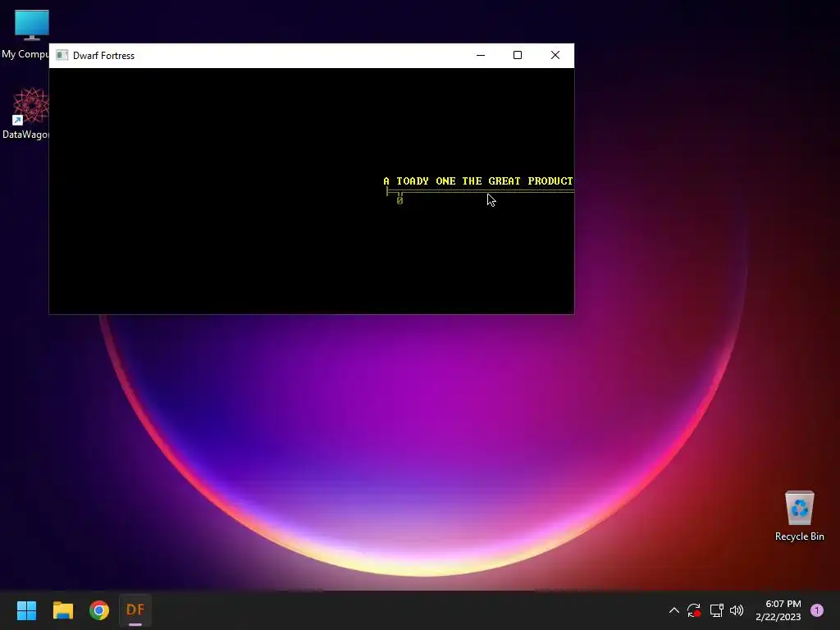840x630 pixels.
Task: Select the Dwarf Fortress taskbar icon
Action: (x=135, y=610)
